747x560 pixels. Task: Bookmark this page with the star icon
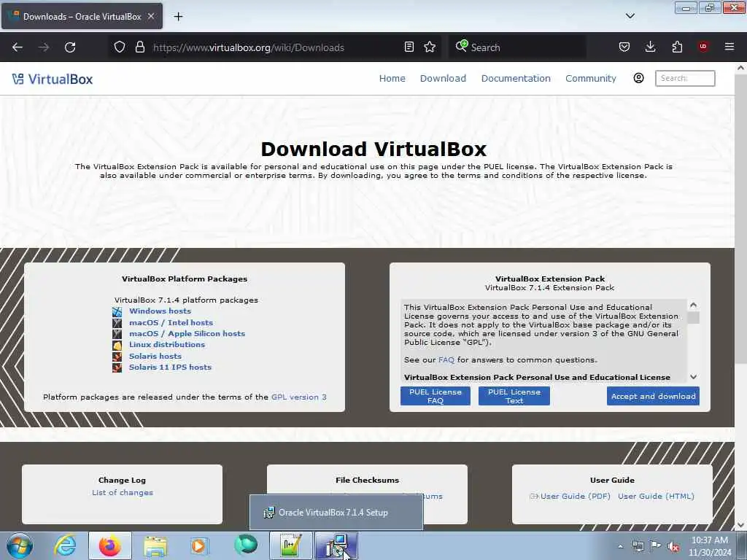coord(430,47)
